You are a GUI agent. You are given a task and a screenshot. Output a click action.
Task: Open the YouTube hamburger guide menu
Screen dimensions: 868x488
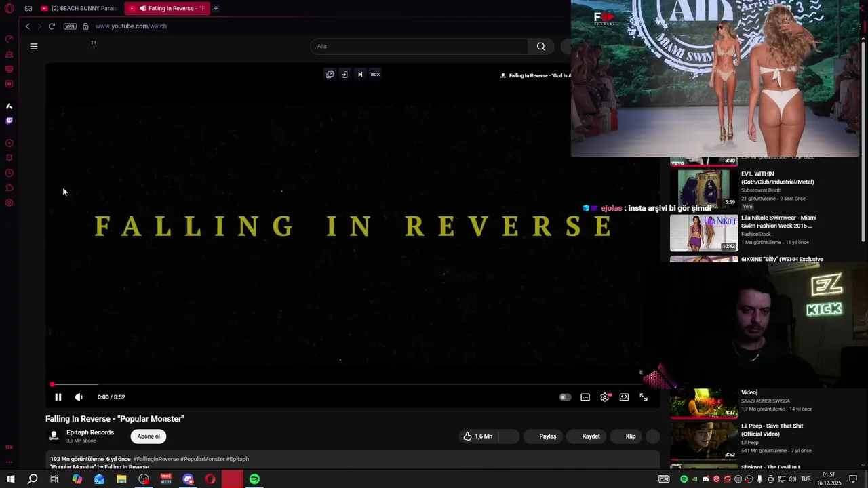coord(34,47)
